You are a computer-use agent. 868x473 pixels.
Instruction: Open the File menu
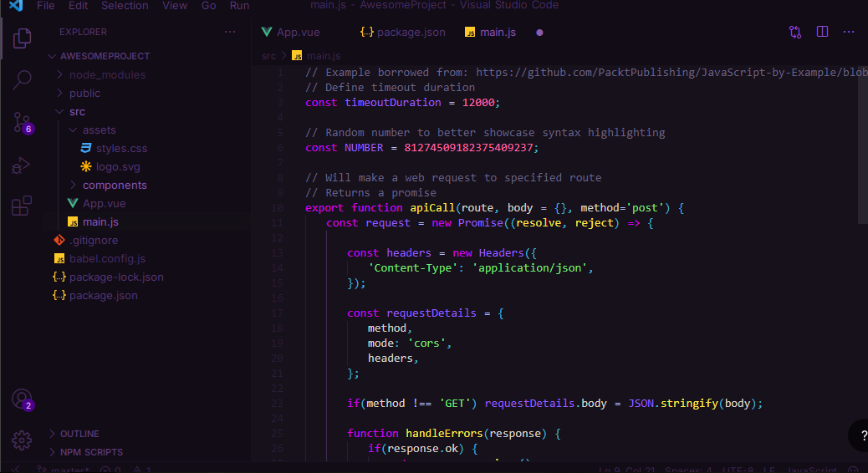45,6
